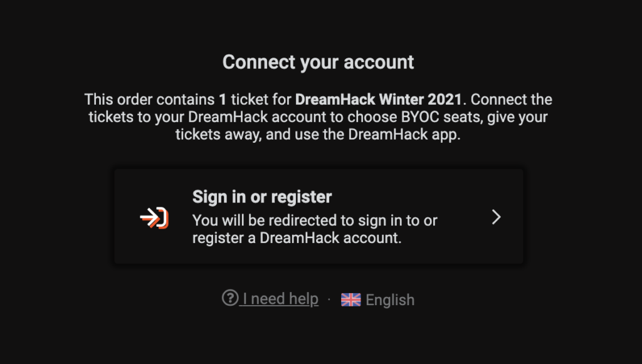This screenshot has height=364, width=642.
Task: Click the orange sign-in arrow icon
Action: 154,218
